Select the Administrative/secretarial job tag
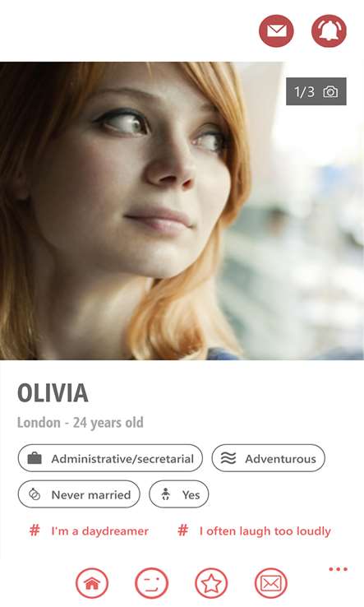 110,458
